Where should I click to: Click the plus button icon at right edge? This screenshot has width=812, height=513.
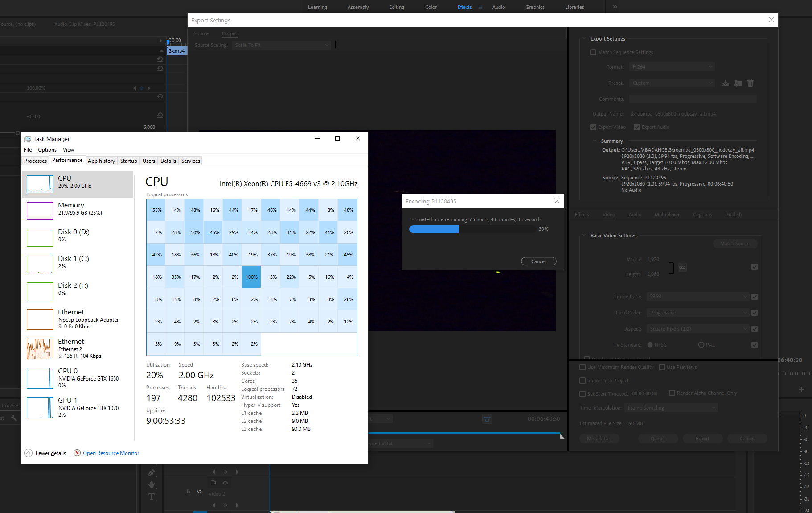click(x=801, y=389)
